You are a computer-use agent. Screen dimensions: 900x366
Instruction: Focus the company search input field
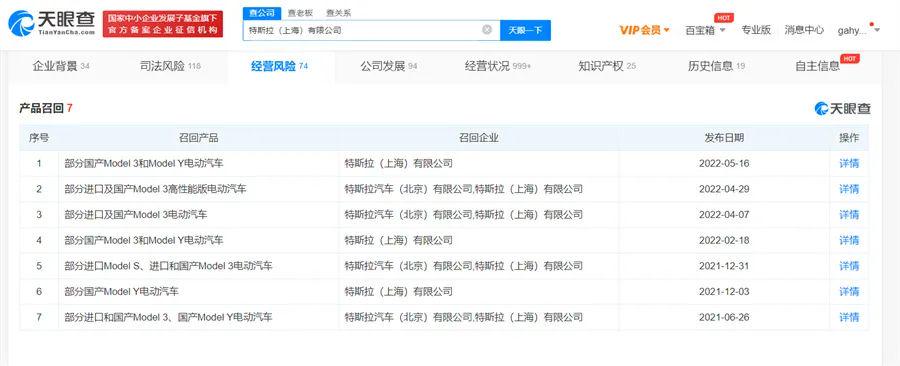[371, 30]
